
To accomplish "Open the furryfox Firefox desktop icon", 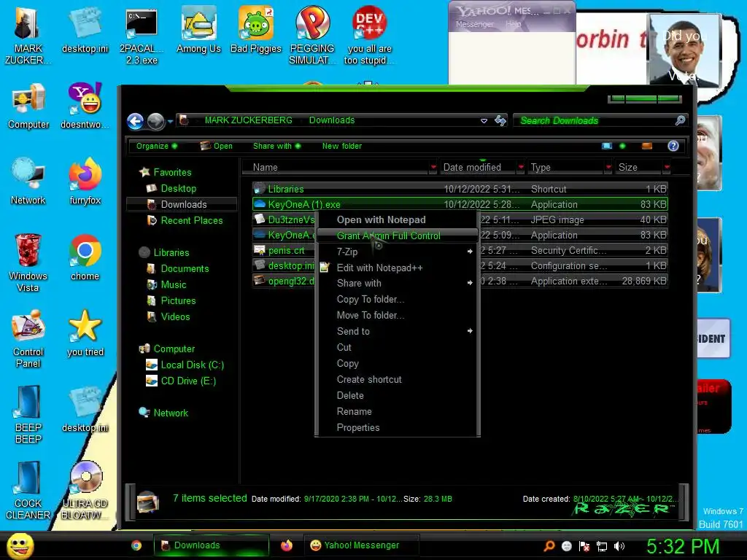I will pos(85,181).
